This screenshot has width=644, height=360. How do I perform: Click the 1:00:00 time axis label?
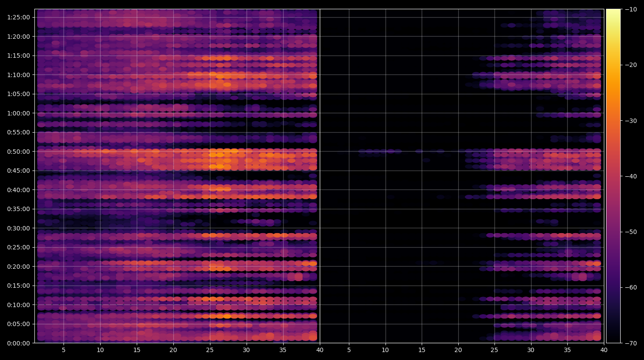19,113
